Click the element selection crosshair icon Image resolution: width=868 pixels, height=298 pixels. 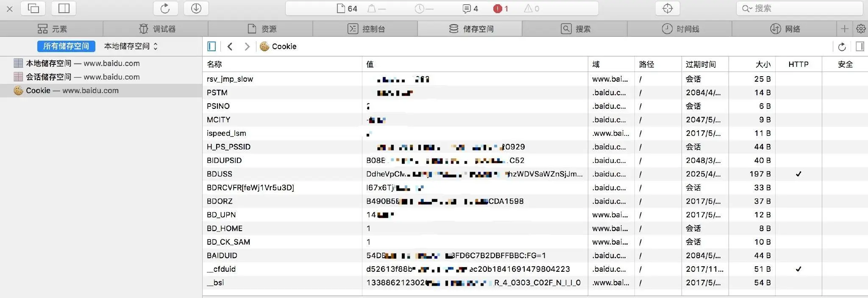(668, 8)
